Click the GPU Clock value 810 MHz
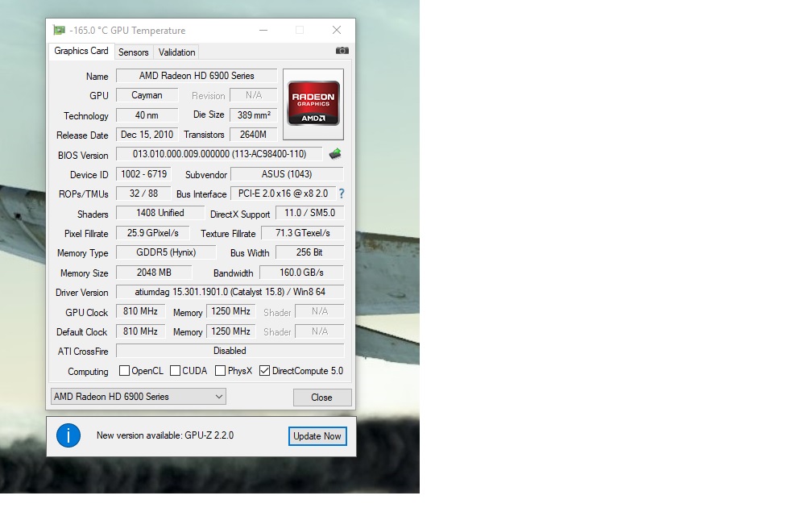The width and height of the screenshot is (812, 508). point(140,311)
